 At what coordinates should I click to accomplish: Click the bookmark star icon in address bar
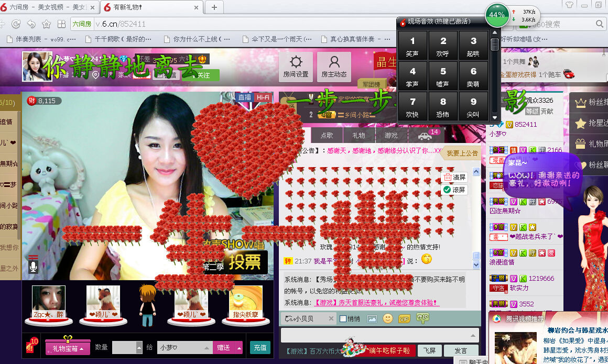(x=46, y=24)
